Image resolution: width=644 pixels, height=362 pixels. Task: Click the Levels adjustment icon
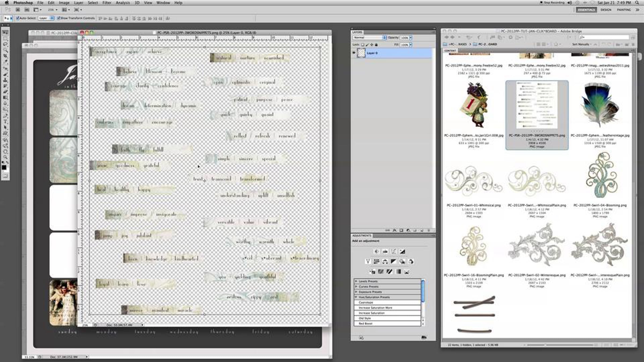pyautogui.click(x=385, y=252)
